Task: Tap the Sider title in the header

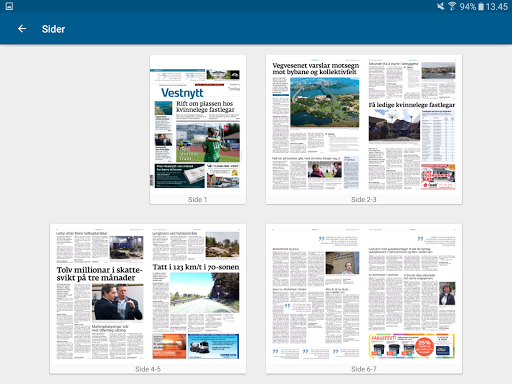Action: [53, 29]
